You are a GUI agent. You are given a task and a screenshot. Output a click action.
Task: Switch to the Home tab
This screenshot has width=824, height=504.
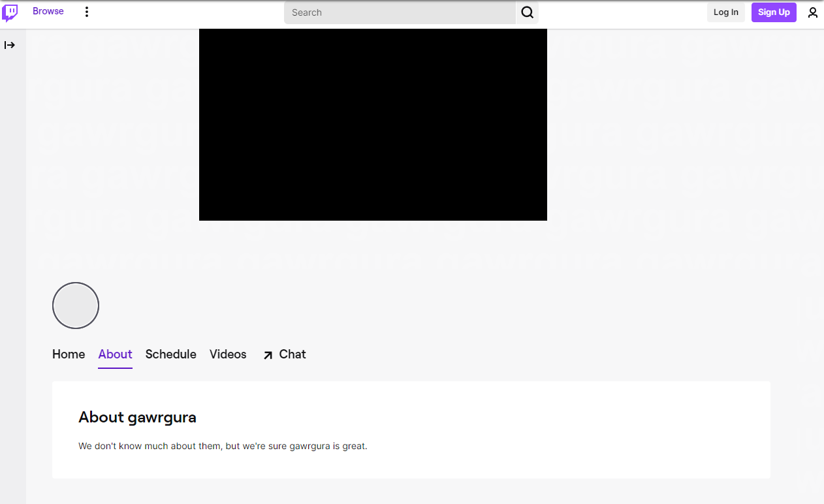[69, 354]
